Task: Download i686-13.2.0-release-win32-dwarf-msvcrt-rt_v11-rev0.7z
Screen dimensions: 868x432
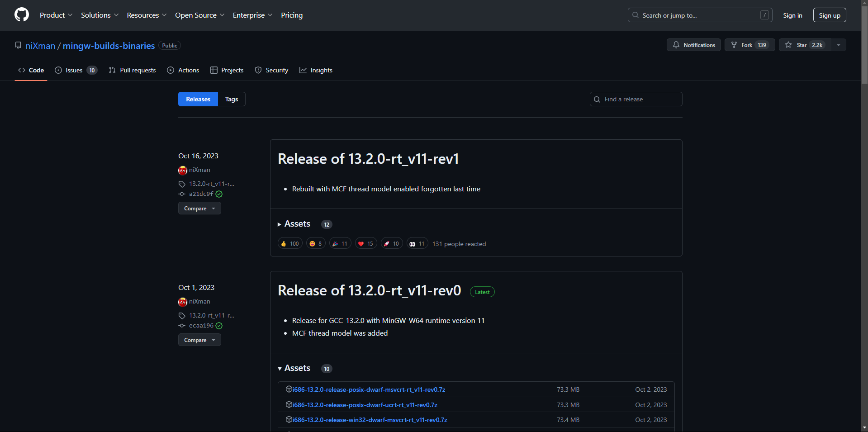Action: tap(370, 420)
